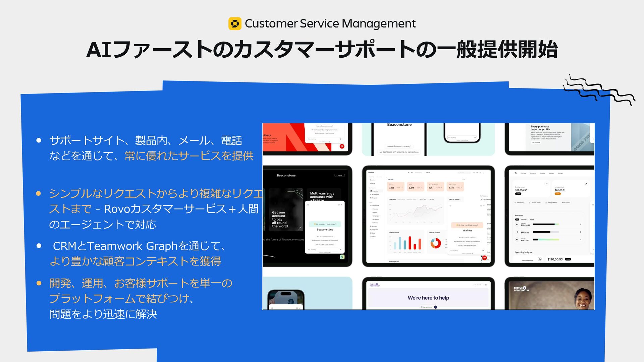644x362 pixels.
Task: Expand third Recents row chevron
Action: (580, 240)
